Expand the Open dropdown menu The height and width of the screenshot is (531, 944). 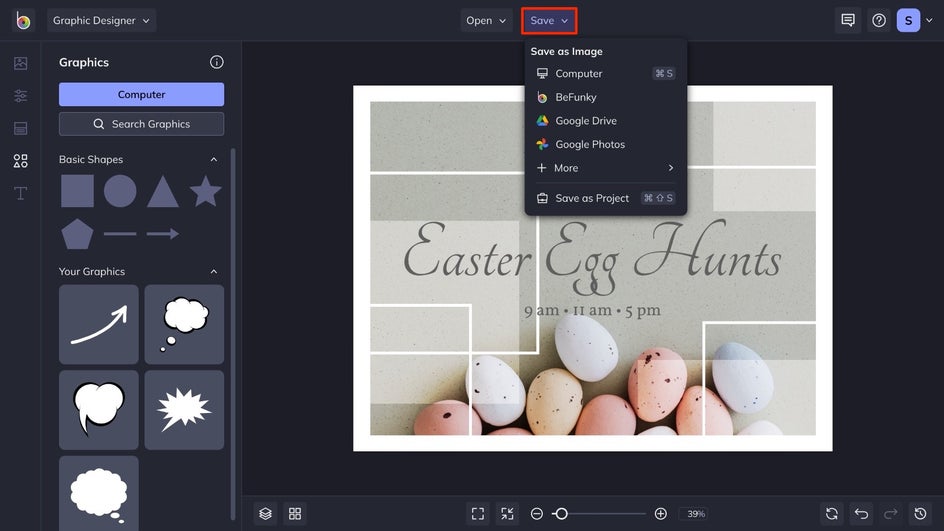click(486, 20)
